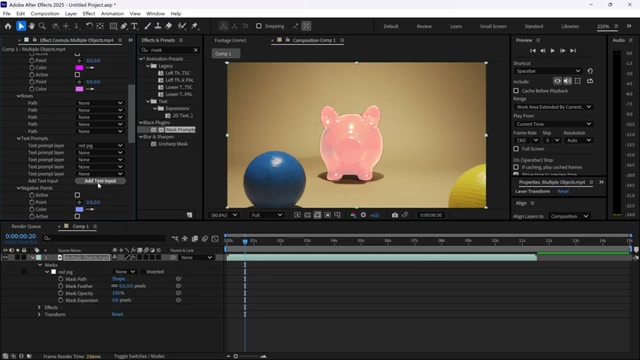Click Reset link next to Transform in timeline
Screen dimensions: 640x360
click(x=117, y=314)
